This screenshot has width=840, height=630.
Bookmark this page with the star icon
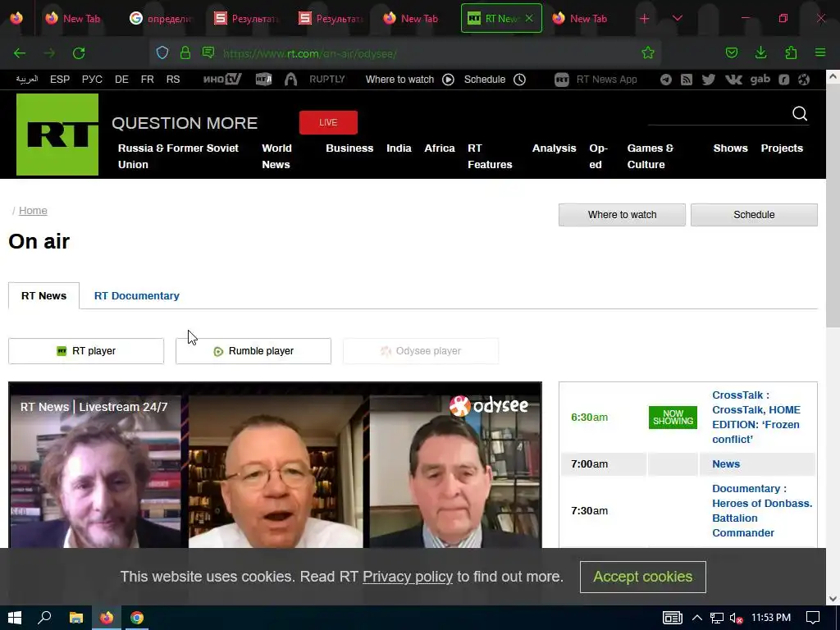[x=648, y=52]
